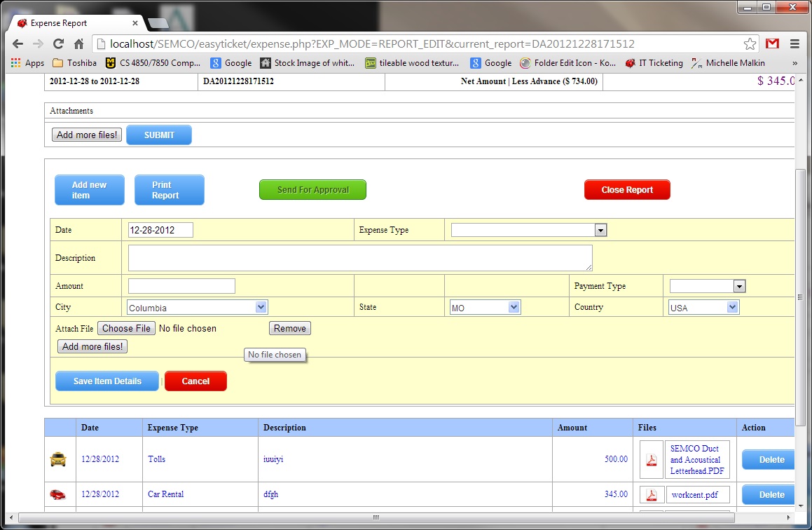Open the Apps bookmarks shortcut
Image resolution: width=812 pixels, height=530 pixels.
tap(28, 63)
